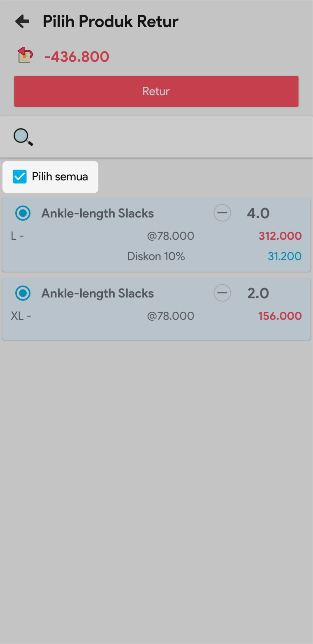Viewport: 313px width, 644px height.
Task: Click the magnifying glass search icon
Action: 23,137
